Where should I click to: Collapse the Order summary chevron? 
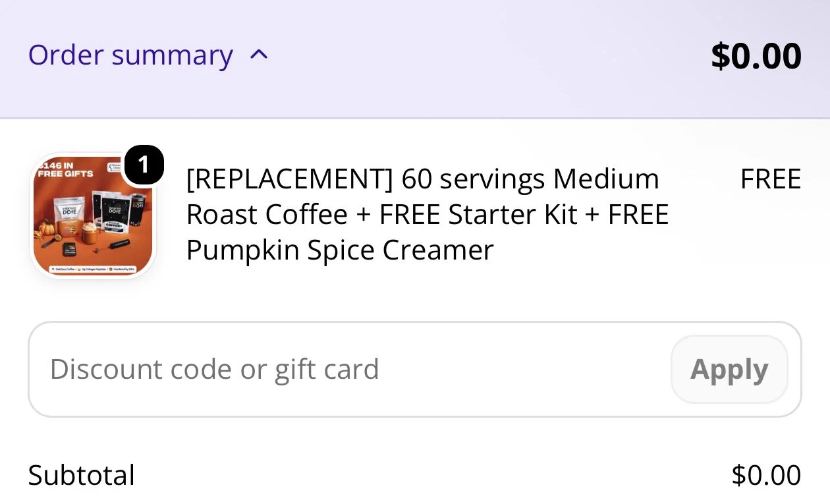[259, 55]
